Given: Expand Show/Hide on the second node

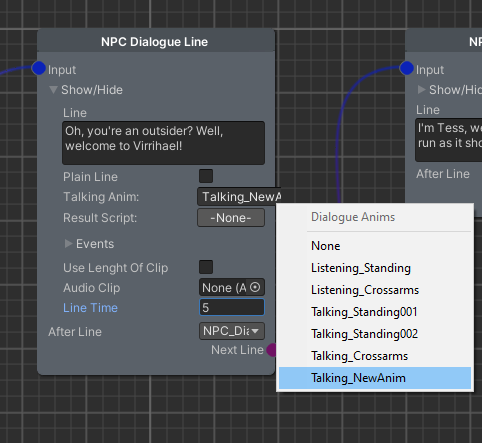Looking at the screenshot, I should tap(421, 90).
